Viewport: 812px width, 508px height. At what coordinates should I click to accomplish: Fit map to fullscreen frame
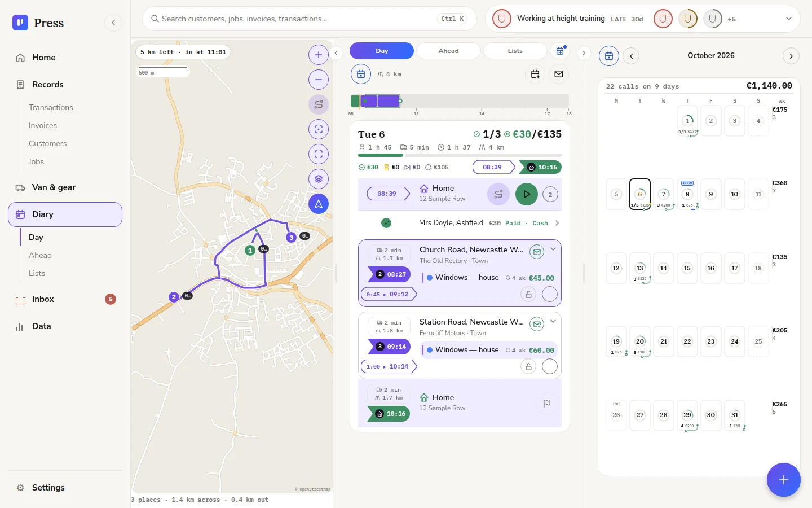[319, 154]
